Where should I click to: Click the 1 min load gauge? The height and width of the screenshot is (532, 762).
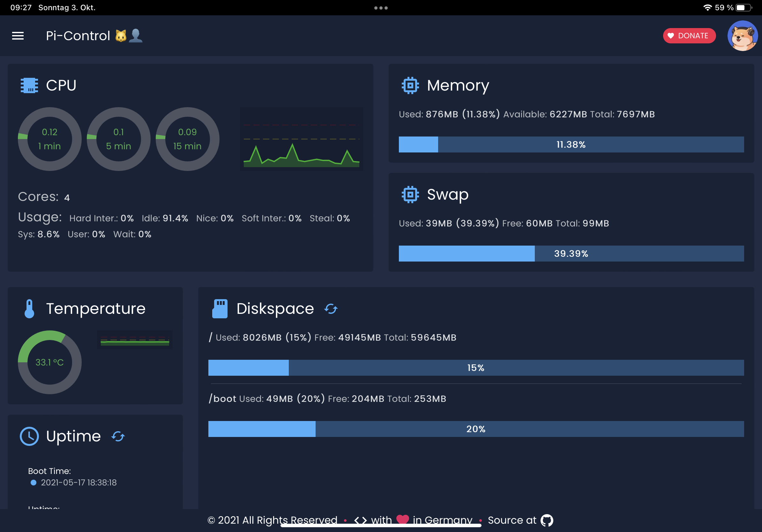click(x=50, y=139)
